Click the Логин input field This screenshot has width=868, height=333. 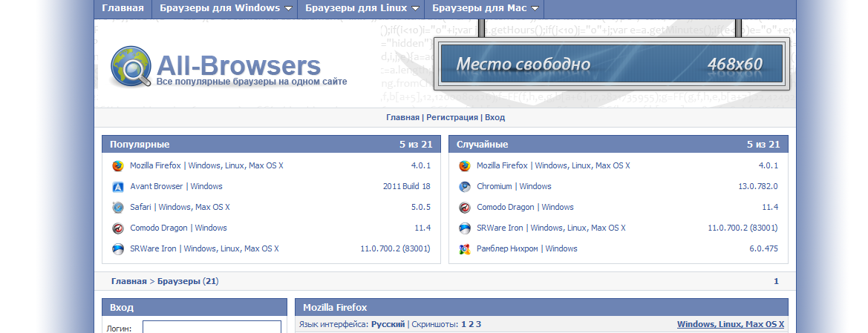click(x=212, y=328)
